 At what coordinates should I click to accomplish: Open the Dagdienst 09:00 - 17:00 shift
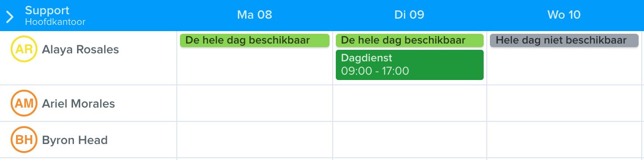(x=410, y=65)
